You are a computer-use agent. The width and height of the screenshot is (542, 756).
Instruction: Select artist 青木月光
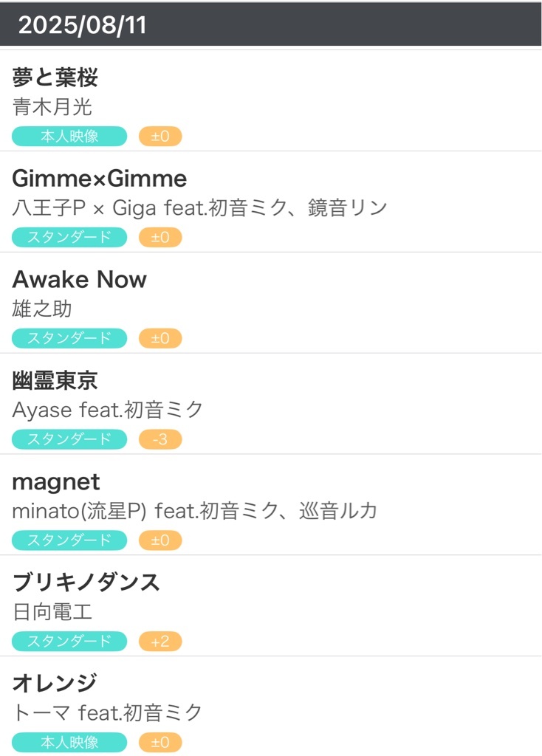click(x=52, y=106)
